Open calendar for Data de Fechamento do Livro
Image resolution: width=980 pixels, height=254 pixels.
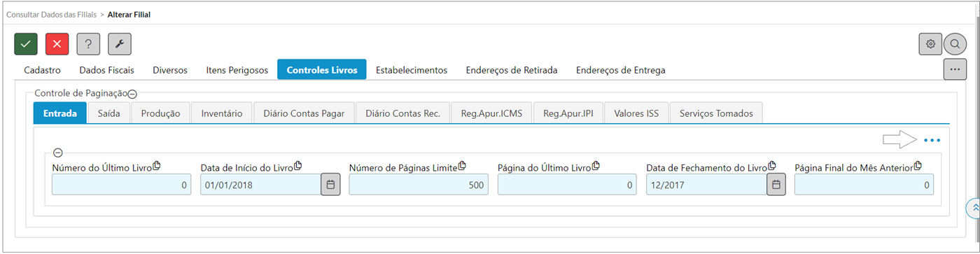[776, 185]
